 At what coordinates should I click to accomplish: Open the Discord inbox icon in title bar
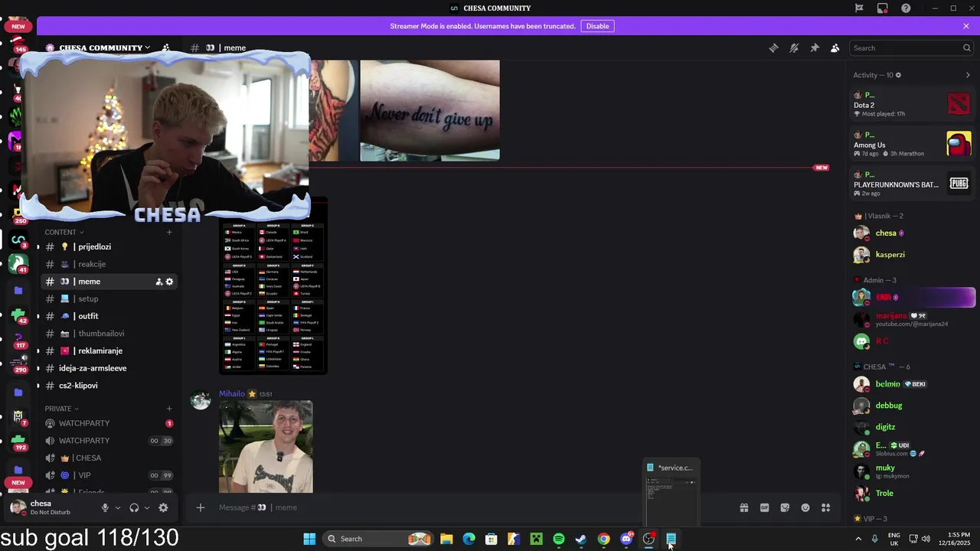point(883,8)
